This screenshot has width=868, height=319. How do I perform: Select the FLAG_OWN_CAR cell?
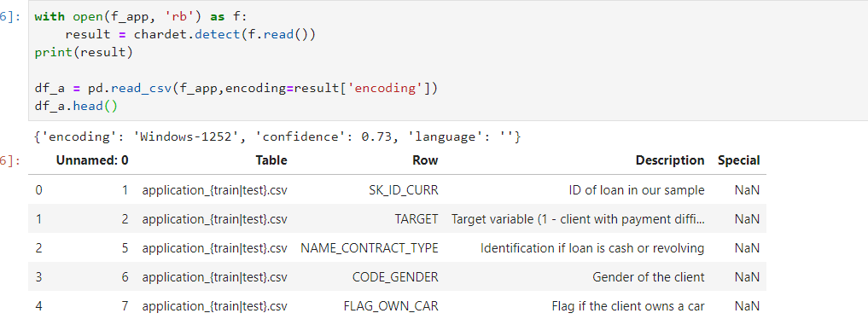pos(391,305)
